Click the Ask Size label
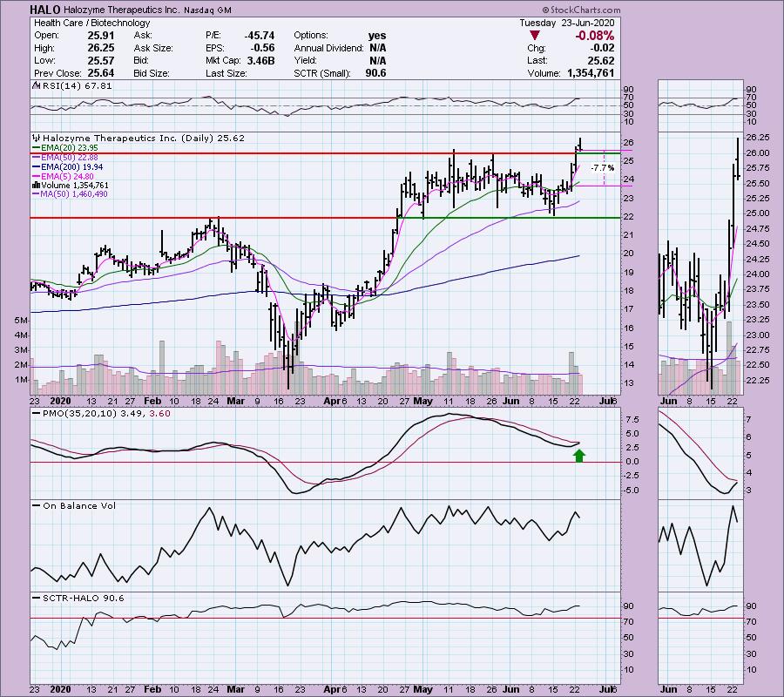The height and width of the screenshot is (697, 784). click(153, 48)
